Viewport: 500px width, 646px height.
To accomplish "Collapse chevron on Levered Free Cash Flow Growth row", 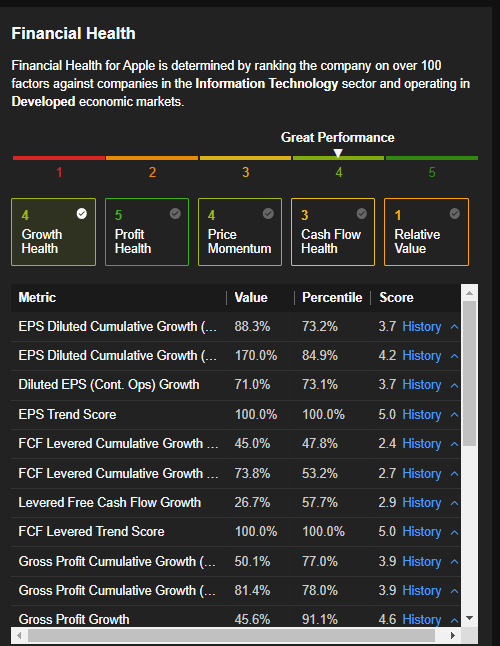I will point(454,503).
